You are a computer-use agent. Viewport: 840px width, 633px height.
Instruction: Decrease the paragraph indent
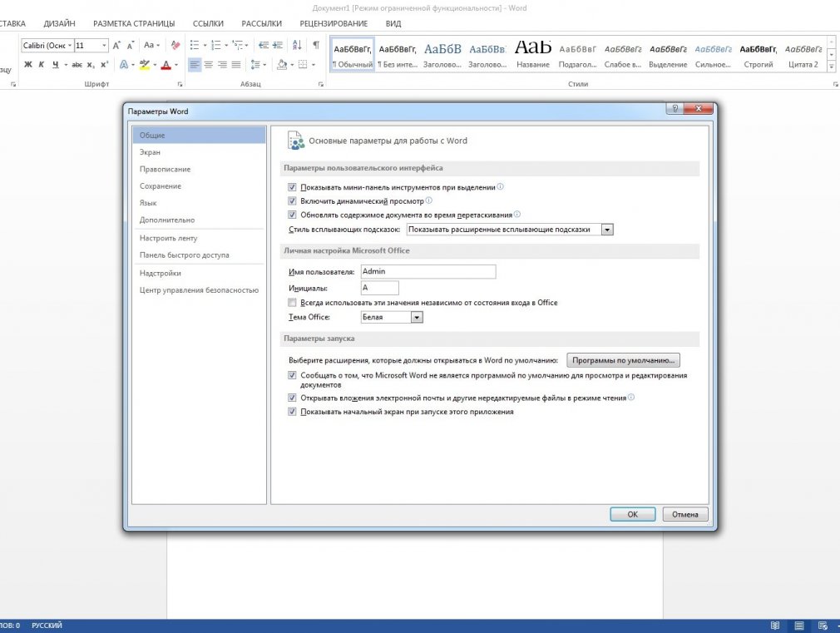pos(264,46)
